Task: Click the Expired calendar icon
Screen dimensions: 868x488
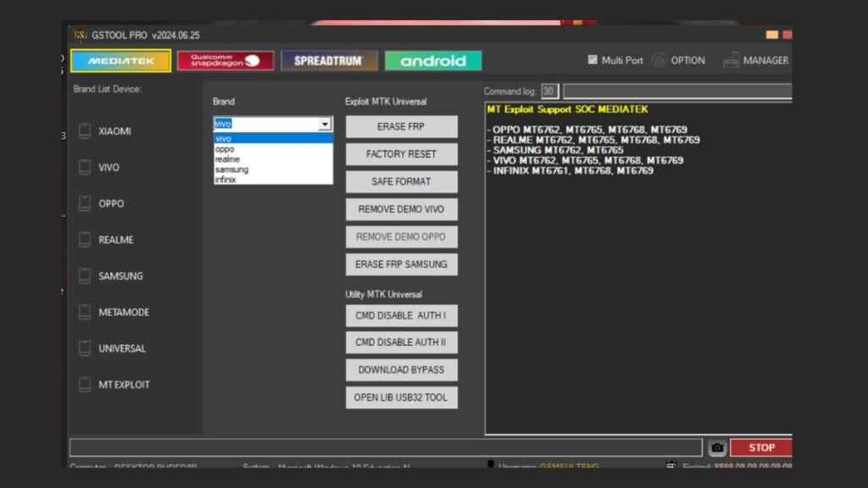Action: point(671,465)
